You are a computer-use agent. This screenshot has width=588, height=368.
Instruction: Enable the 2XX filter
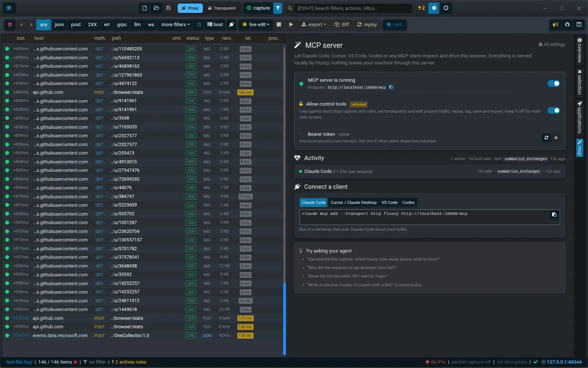pos(92,25)
